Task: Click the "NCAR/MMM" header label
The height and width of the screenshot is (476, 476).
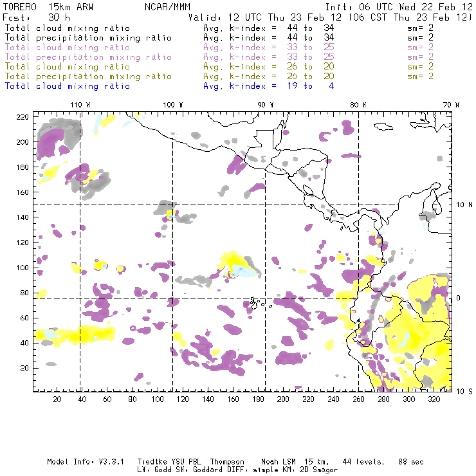Action: tap(167, 7)
